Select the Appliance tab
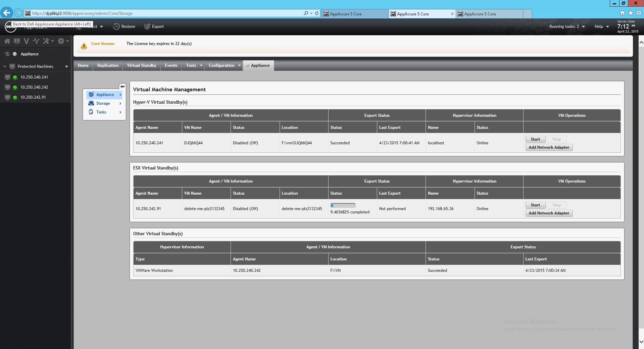 tap(258, 65)
